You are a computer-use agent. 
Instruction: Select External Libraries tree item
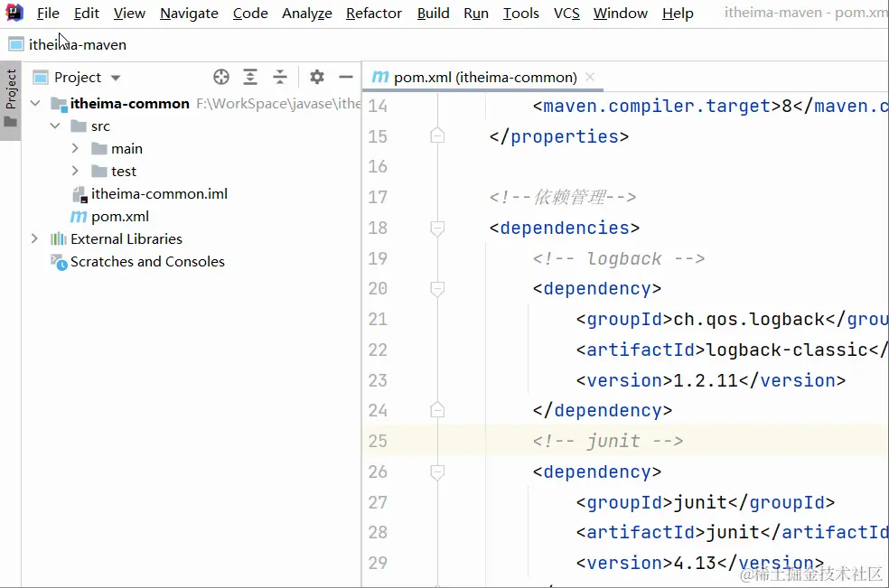coord(126,238)
